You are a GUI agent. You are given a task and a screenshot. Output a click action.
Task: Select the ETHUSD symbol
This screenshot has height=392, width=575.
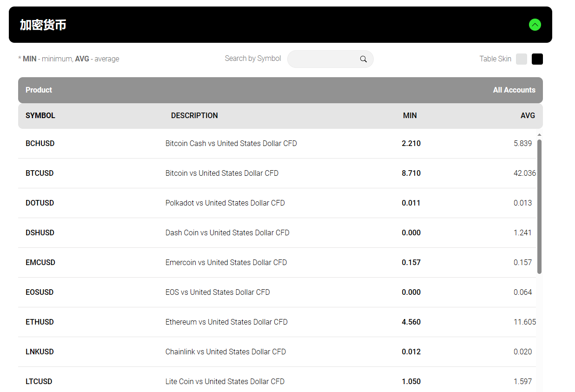pyautogui.click(x=40, y=322)
